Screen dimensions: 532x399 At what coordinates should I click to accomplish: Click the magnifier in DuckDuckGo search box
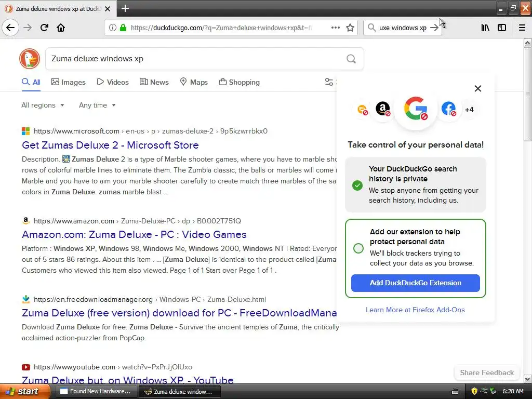tap(351, 59)
